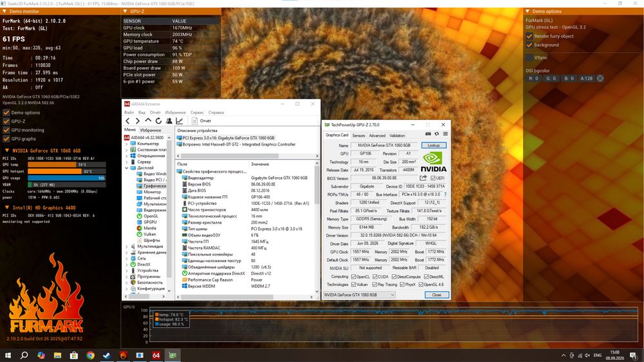
Task: Select OpenGL item in AIDA64 tree
Action: [x=150, y=216]
